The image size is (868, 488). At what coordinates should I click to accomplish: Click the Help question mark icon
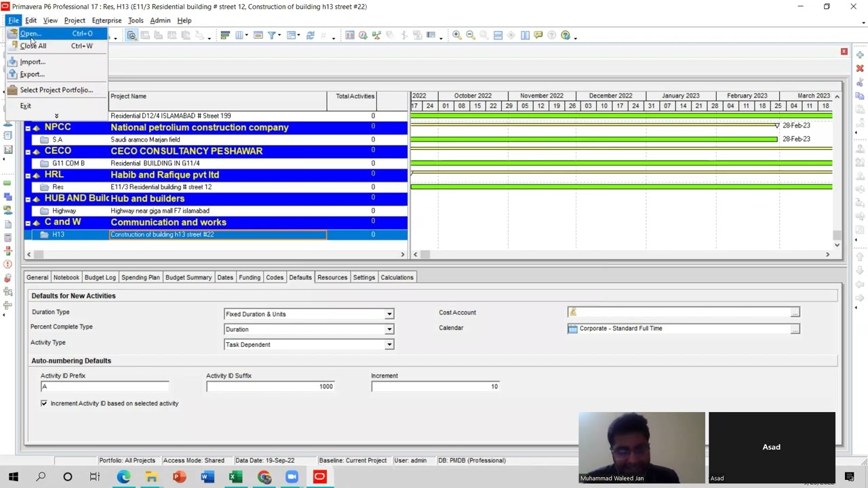566,35
